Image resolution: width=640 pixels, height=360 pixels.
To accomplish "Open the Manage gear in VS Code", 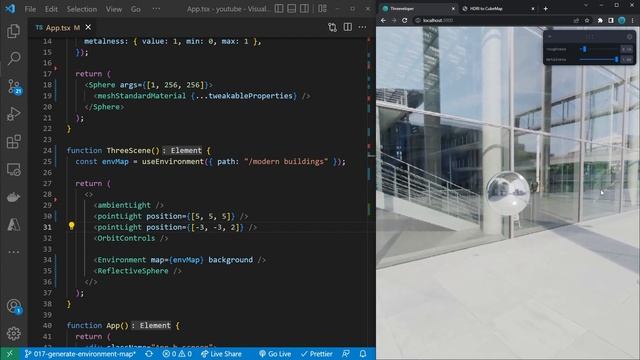I will [13, 333].
